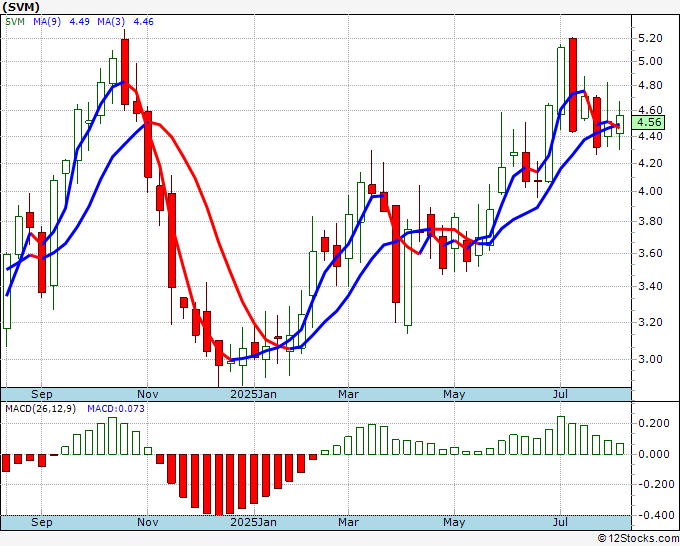Click May on the MACD panel time axis
The width and height of the screenshot is (680, 546).
pos(454,522)
